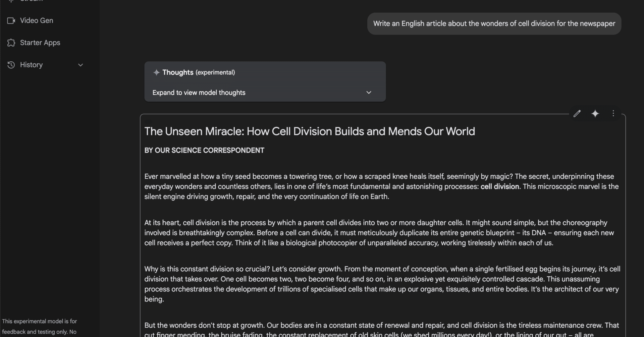Click 'Expand to view model thoughts' text
The image size is (644, 337).
pyautogui.click(x=199, y=93)
